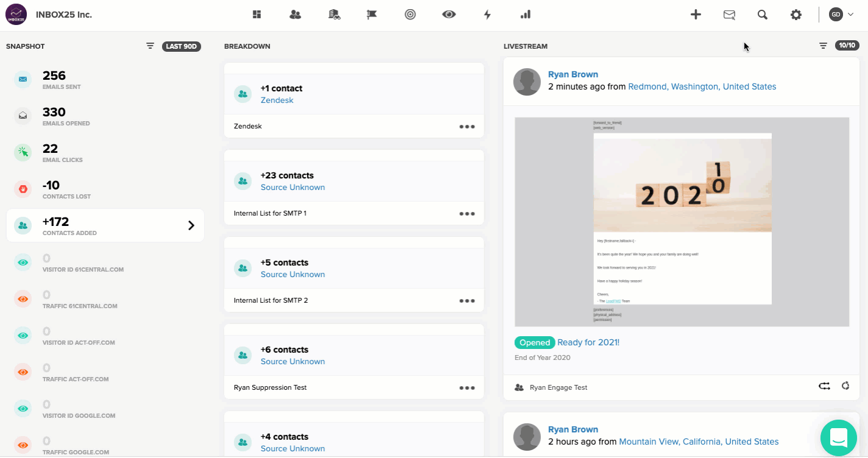Open the 2021 email preview thumbnail
This screenshot has width=868, height=458.
coord(682,222)
